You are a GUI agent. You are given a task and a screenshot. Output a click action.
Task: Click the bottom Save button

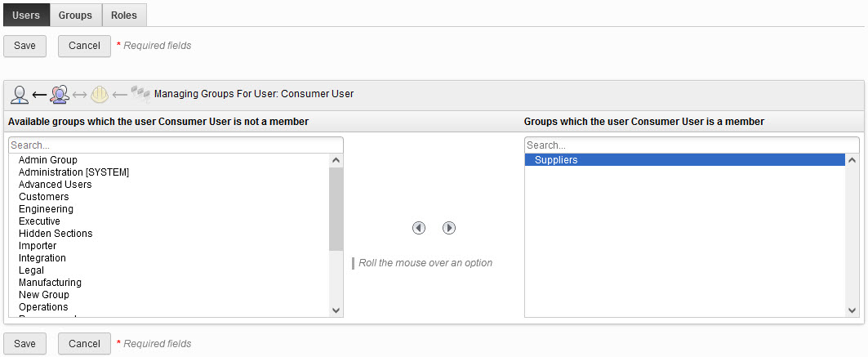click(x=25, y=343)
